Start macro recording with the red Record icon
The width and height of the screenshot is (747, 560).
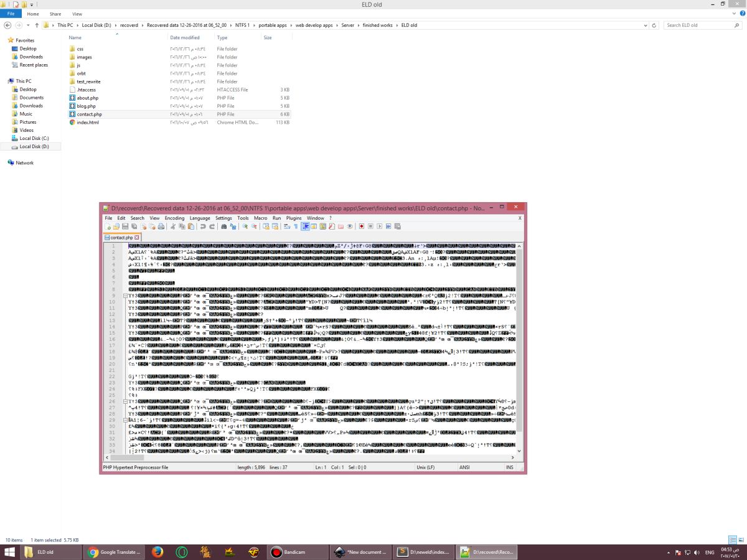tap(362, 226)
